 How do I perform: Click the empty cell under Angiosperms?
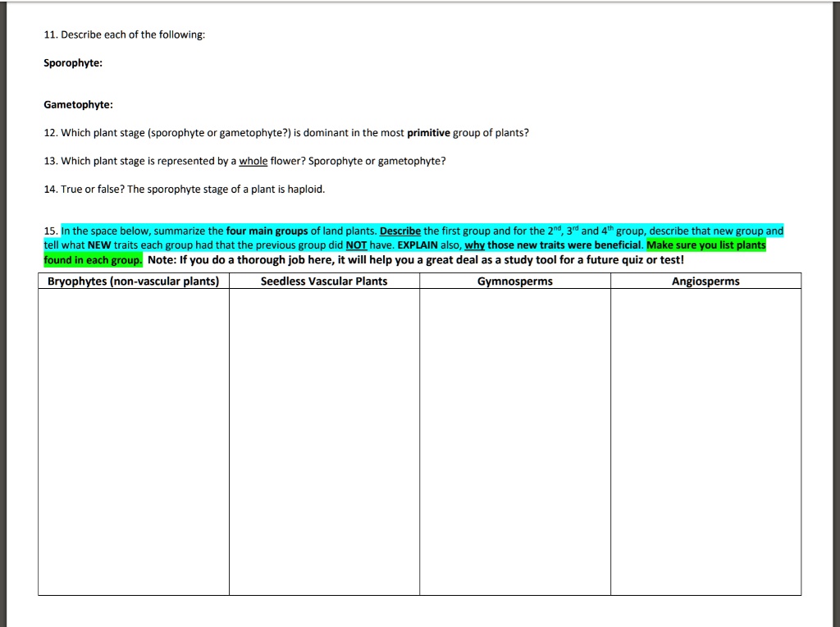coord(705,442)
